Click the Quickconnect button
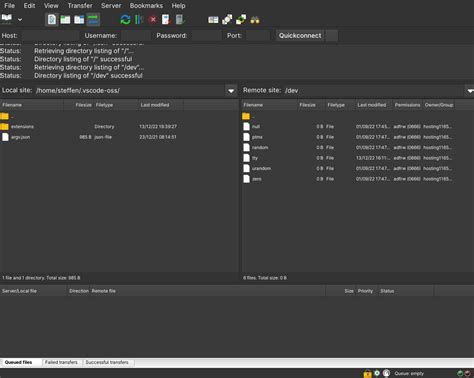 point(300,35)
